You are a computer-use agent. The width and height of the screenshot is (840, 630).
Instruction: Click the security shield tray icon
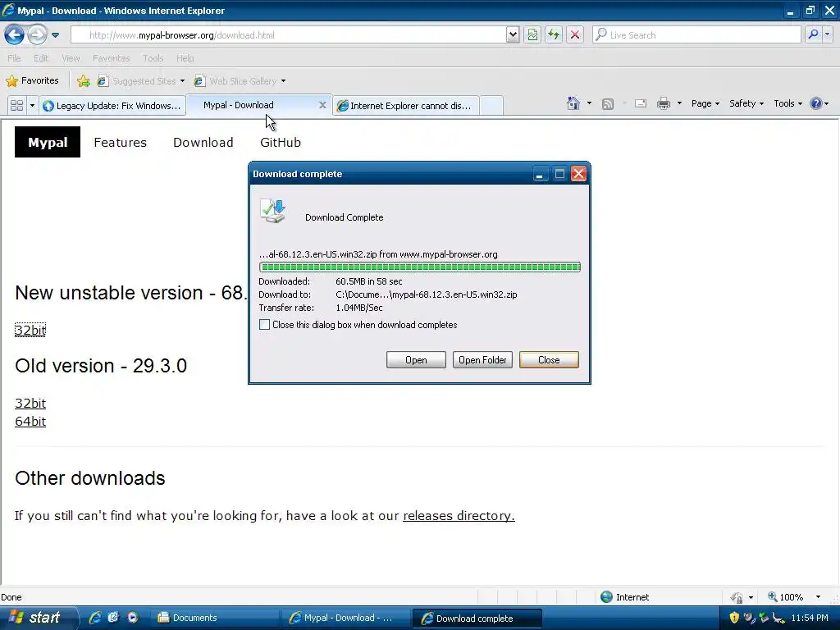734,618
